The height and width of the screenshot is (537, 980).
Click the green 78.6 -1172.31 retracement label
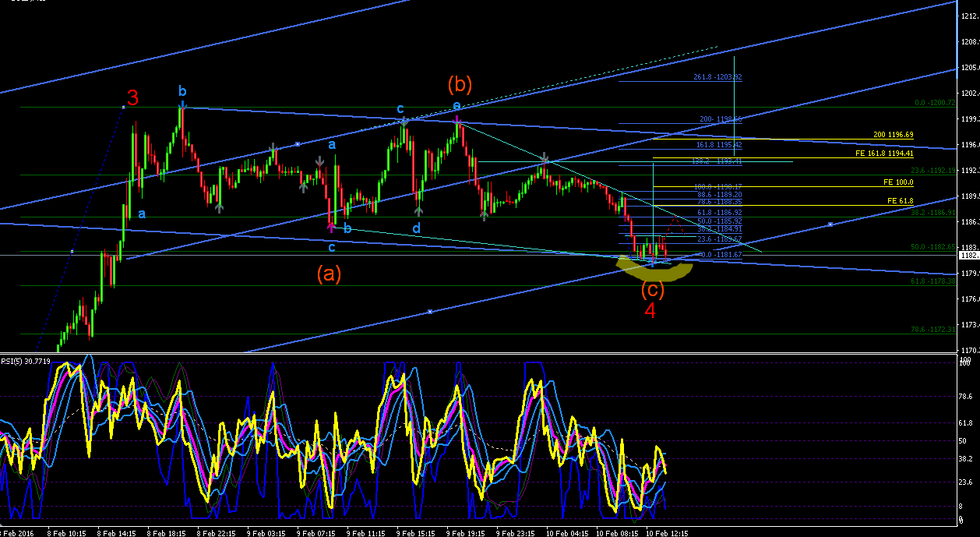point(933,330)
